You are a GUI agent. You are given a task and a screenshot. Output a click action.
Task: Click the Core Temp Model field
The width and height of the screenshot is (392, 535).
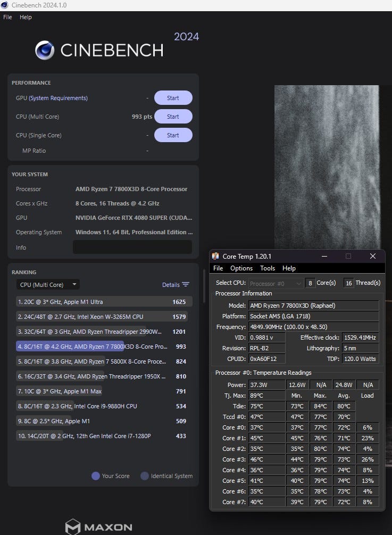pyautogui.click(x=314, y=306)
